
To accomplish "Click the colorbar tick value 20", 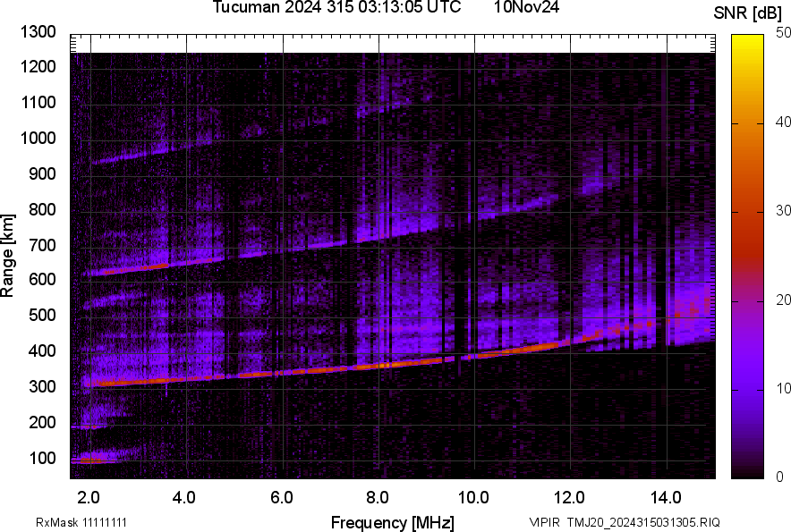I will (782, 300).
